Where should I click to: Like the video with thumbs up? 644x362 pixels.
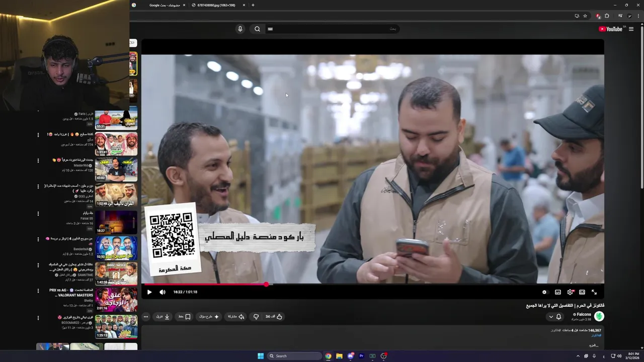[274, 317]
